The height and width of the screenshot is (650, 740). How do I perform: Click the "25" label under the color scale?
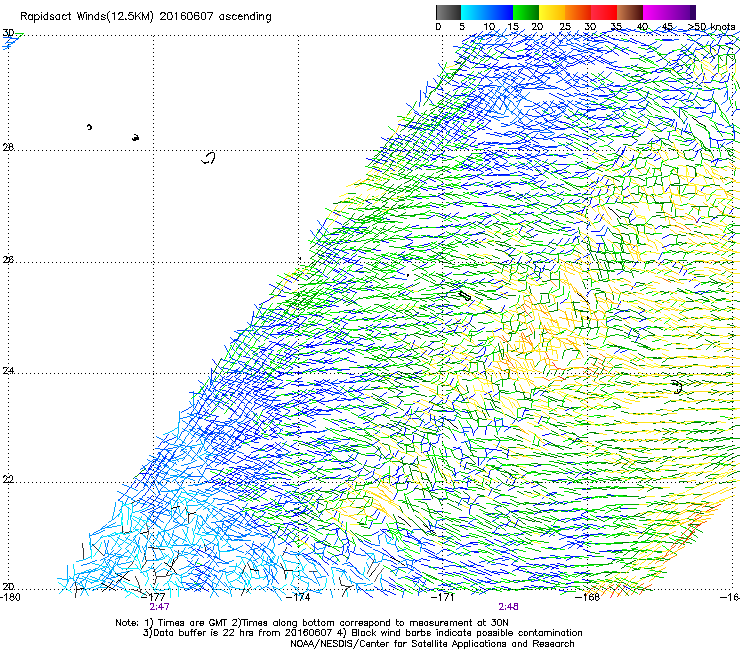565,27
